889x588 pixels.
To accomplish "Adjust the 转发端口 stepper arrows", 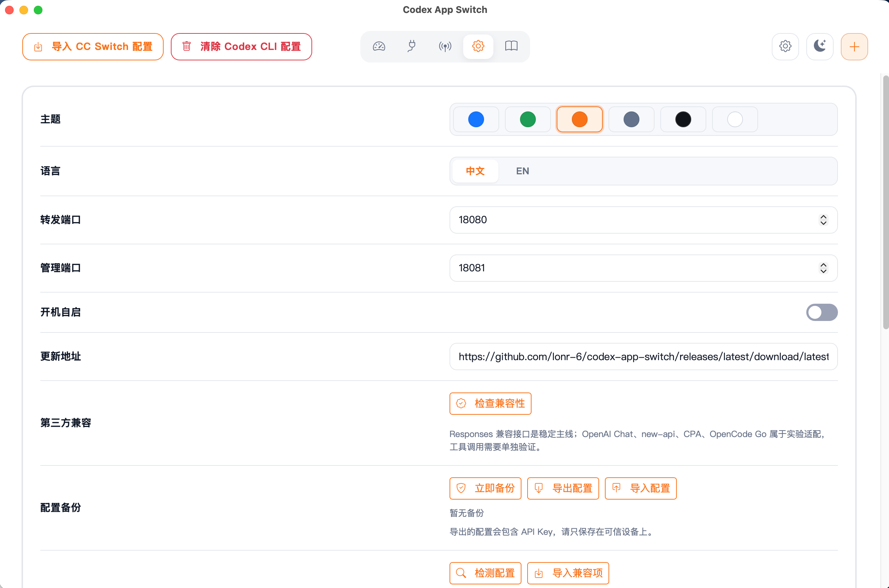I will [x=823, y=220].
